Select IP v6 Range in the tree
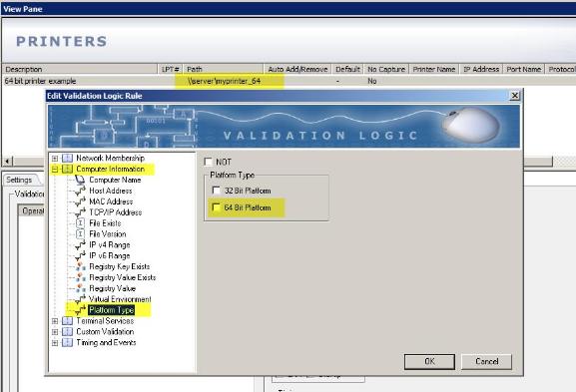 click(110, 255)
